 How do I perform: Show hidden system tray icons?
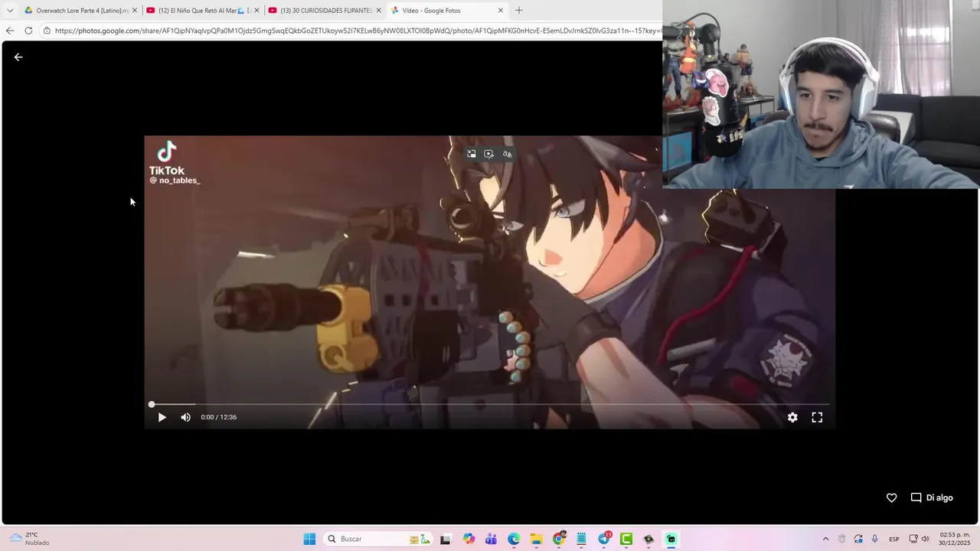[825, 539]
